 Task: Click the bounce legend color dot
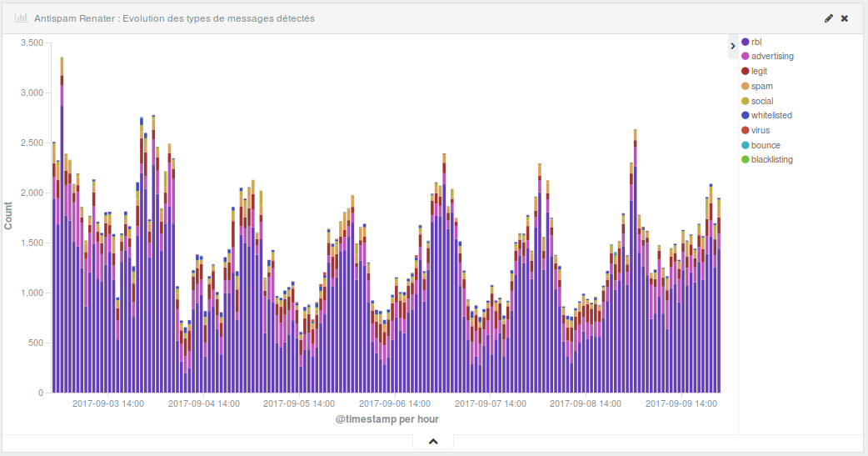745,146
